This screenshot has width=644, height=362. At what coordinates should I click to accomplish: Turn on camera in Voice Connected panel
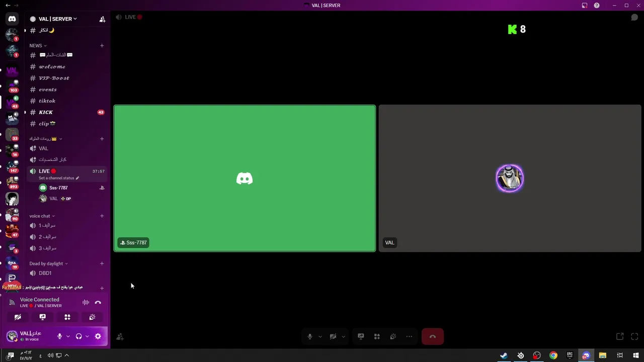click(x=18, y=317)
